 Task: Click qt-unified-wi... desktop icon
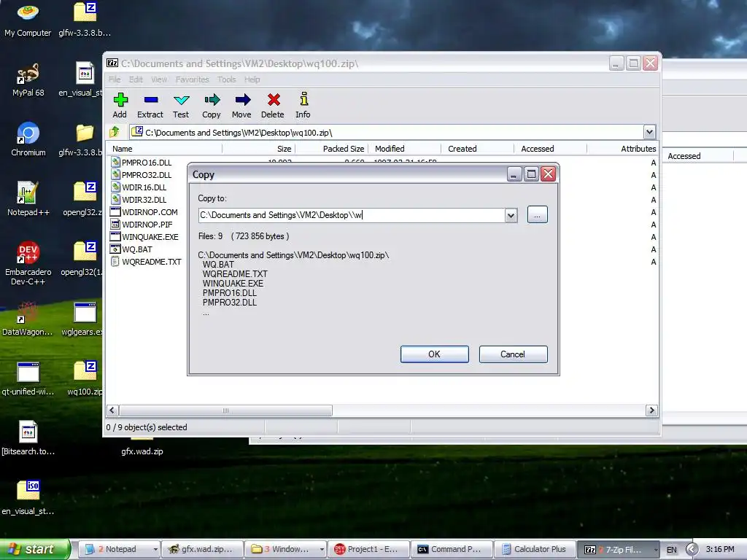pyautogui.click(x=28, y=378)
